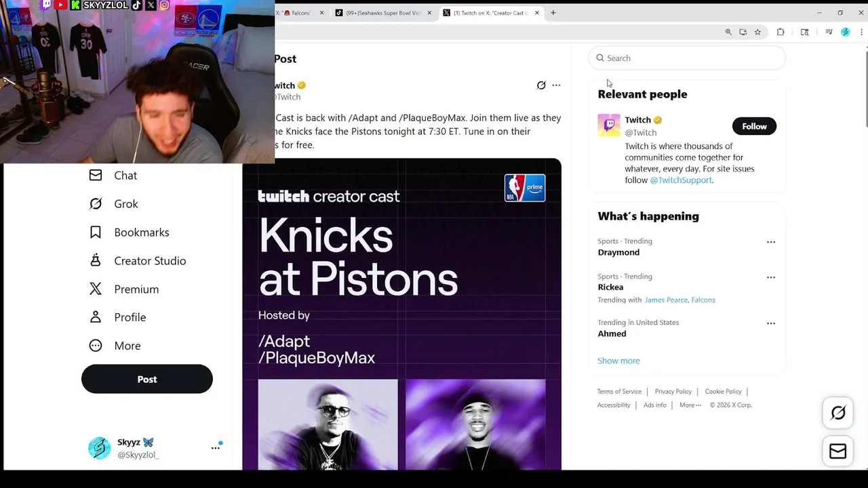Click /PlaqueBoyMax text on the image
The image size is (868, 488).
click(317, 358)
